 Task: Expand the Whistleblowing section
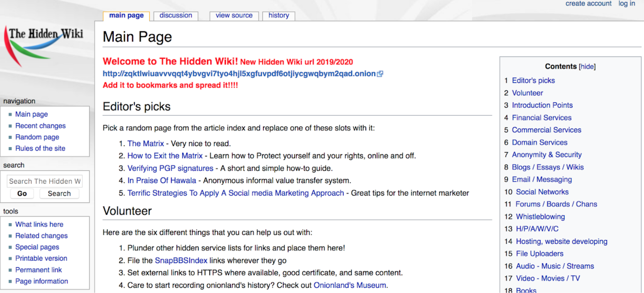(538, 216)
